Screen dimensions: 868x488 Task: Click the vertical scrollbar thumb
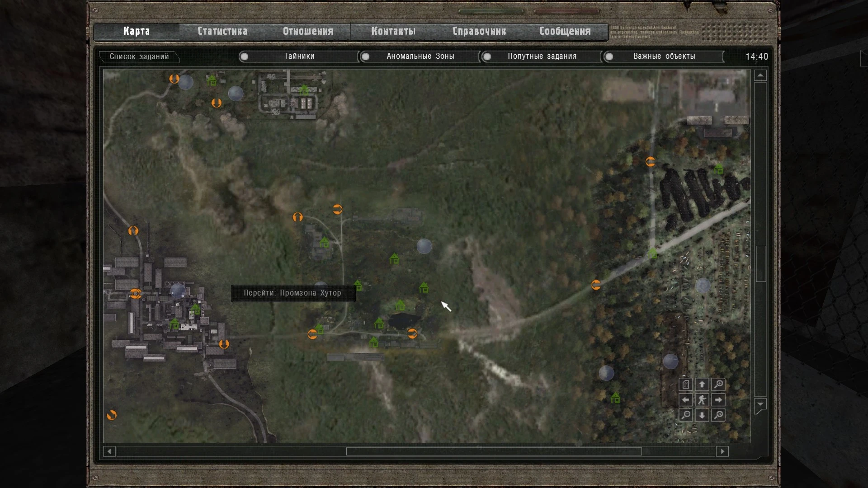[x=761, y=264]
